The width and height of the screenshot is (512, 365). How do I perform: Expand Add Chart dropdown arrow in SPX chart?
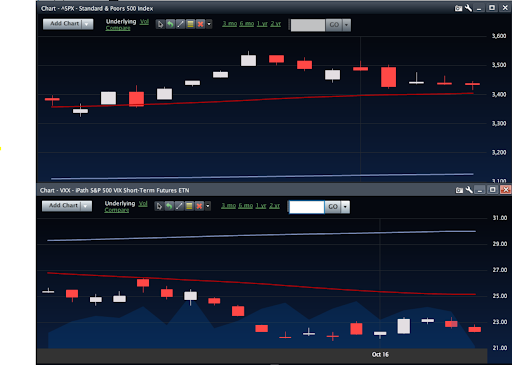pos(87,24)
